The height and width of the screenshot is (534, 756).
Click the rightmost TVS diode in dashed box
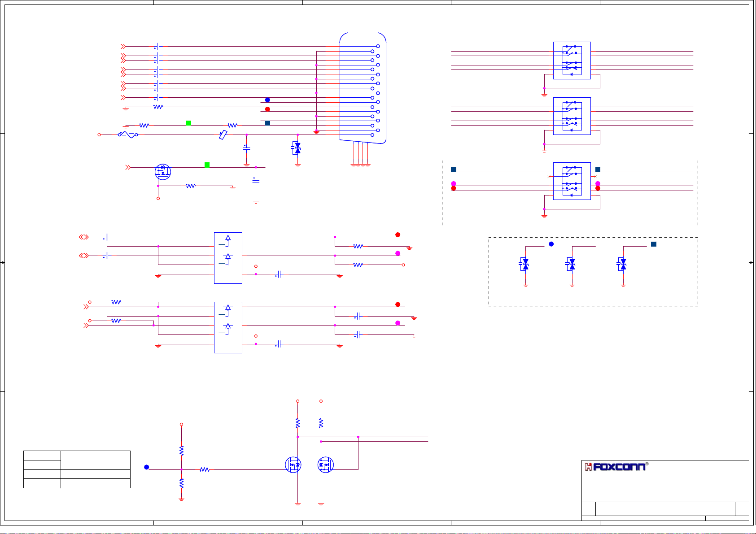click(x=622, y=265)
